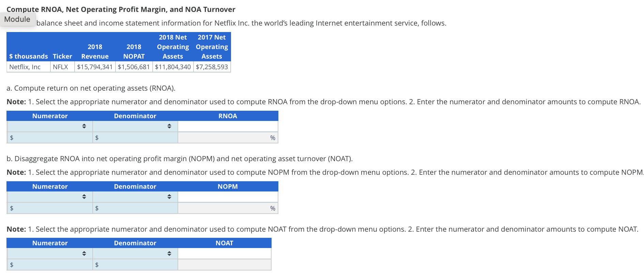Click the page title about RNOA

(121, 9)
